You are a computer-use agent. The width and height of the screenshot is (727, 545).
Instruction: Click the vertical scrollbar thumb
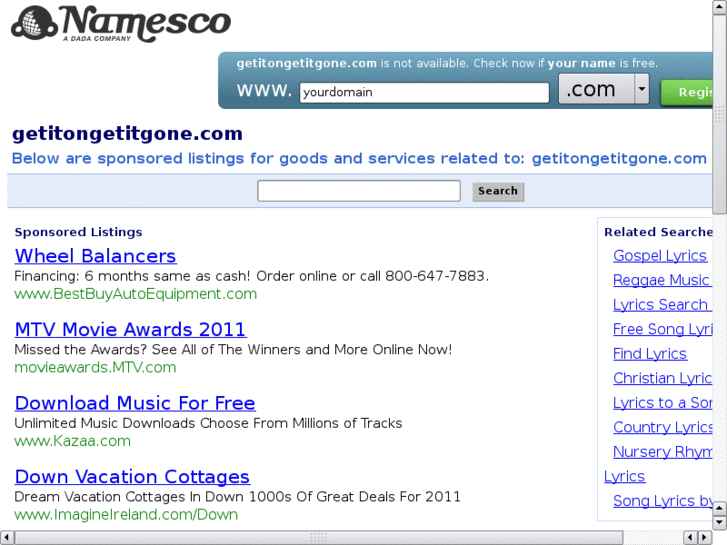pos(720,114)
